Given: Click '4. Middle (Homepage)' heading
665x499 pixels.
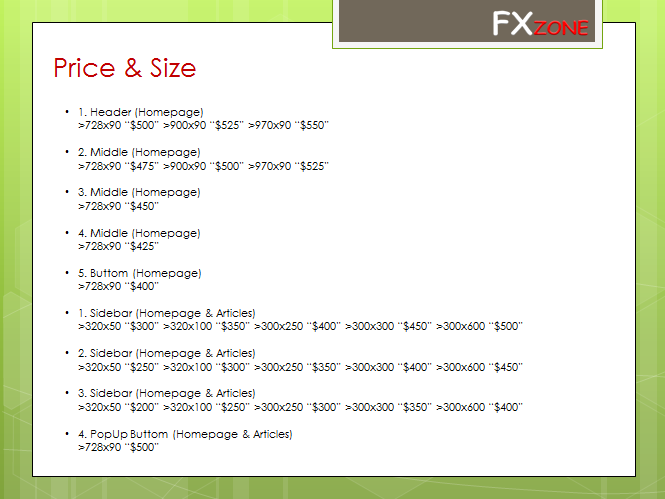Looking at the screenshot, I should 139,233.
